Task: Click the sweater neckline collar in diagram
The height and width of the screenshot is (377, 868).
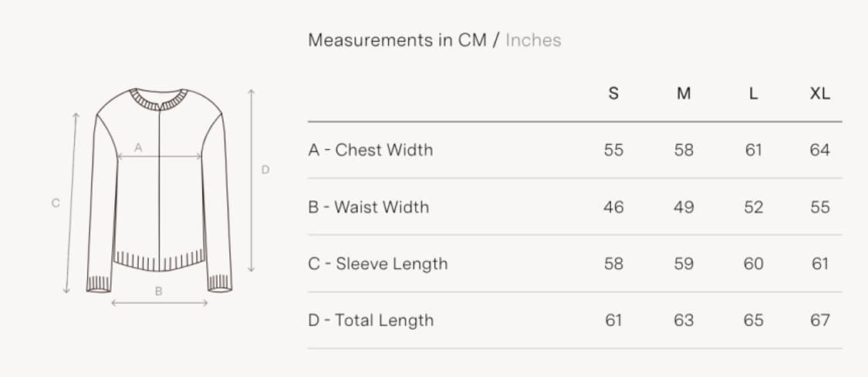Action: point(158,99)
